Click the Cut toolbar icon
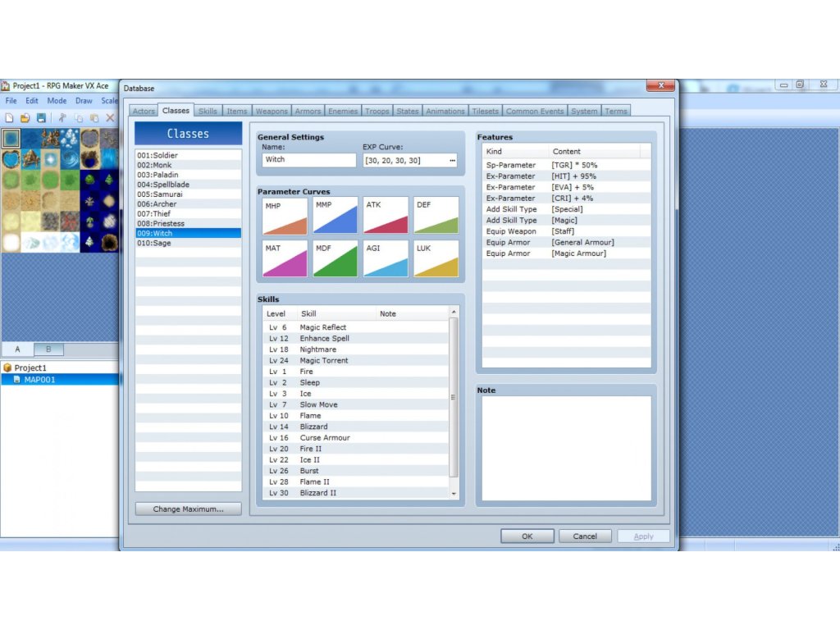This screenshot has height=630, width=840. [x=62, y=118]
